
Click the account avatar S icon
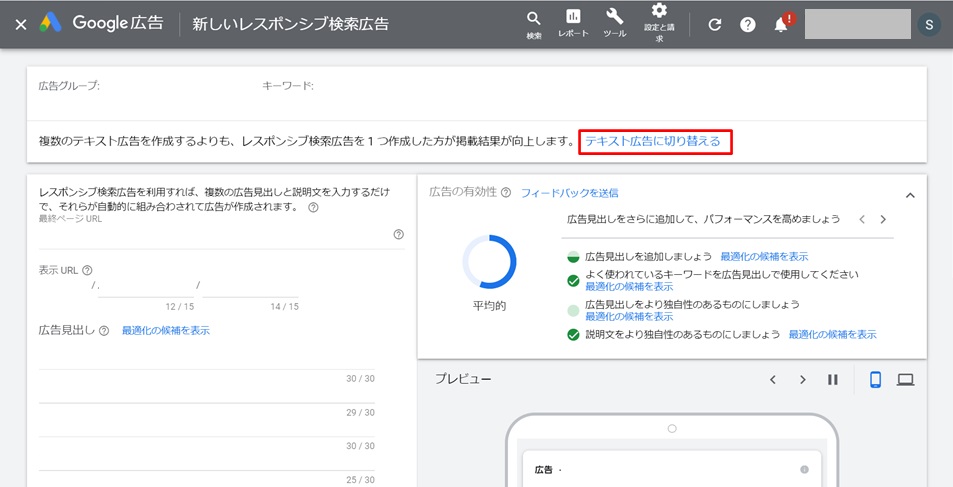pyautogui.click(x=930, y=25)
